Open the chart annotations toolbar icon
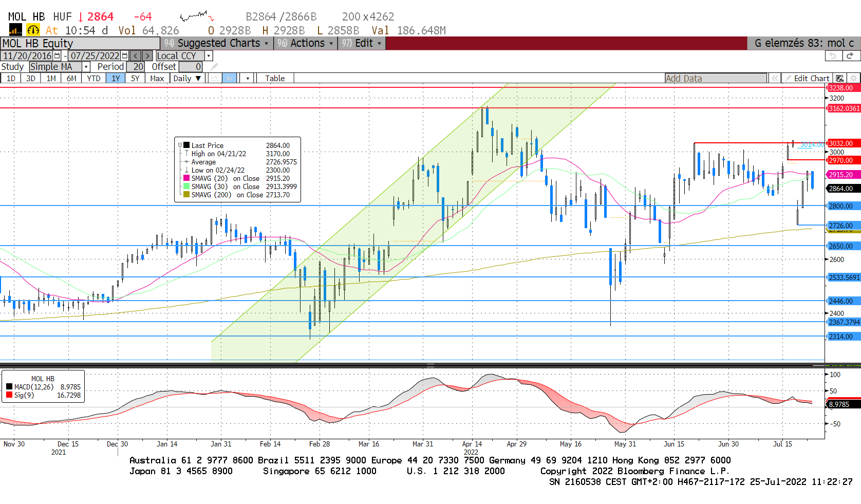Viewport: 861px width, 504px height. [x=839, y=78]
